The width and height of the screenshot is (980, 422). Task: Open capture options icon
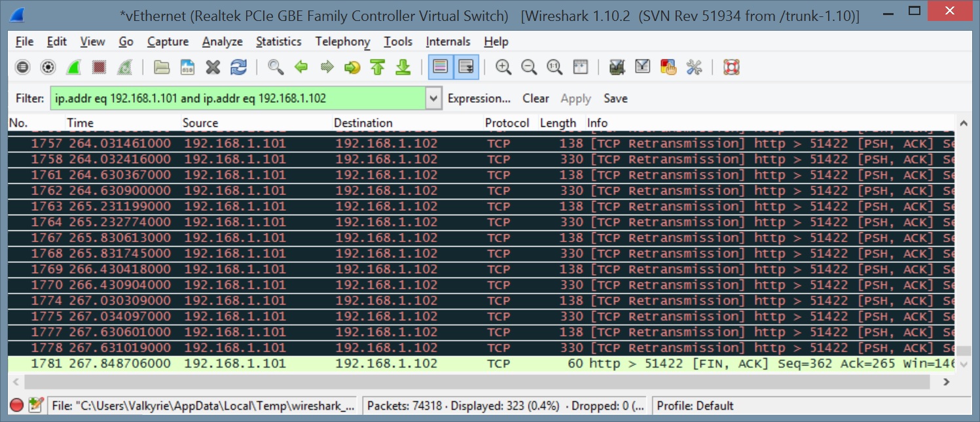click(48, 67)
